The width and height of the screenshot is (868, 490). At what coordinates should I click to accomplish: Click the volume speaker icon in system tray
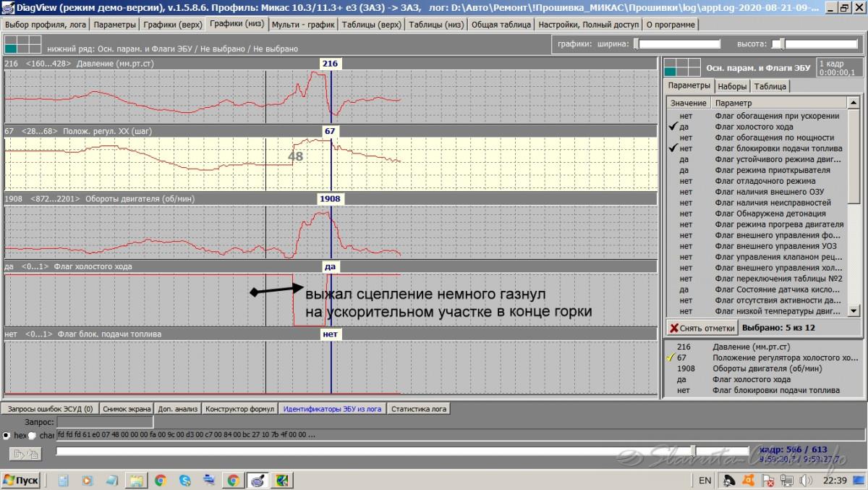(807, 480)
